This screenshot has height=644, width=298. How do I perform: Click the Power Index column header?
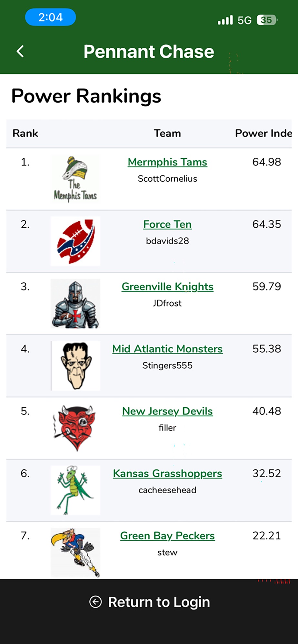coord(263,133)
